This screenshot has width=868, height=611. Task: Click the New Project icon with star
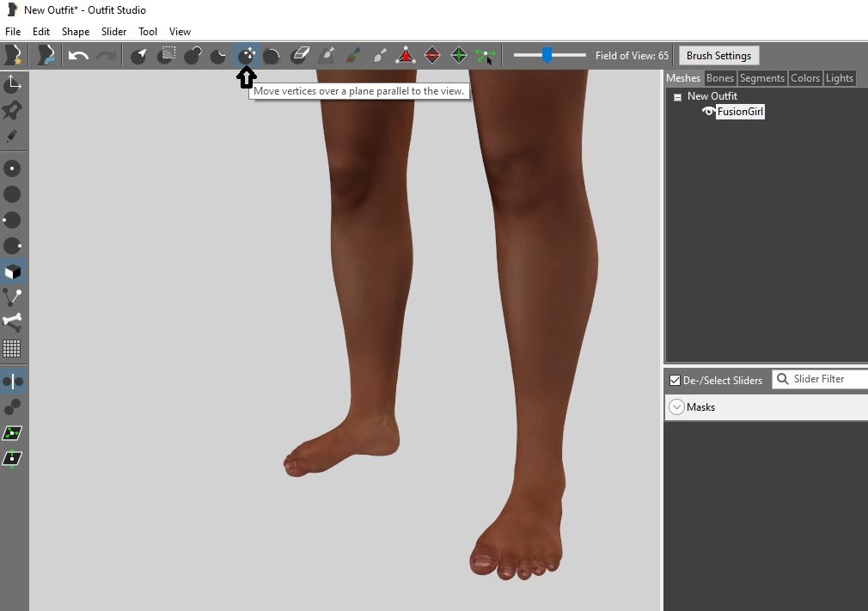click(13, 56)
